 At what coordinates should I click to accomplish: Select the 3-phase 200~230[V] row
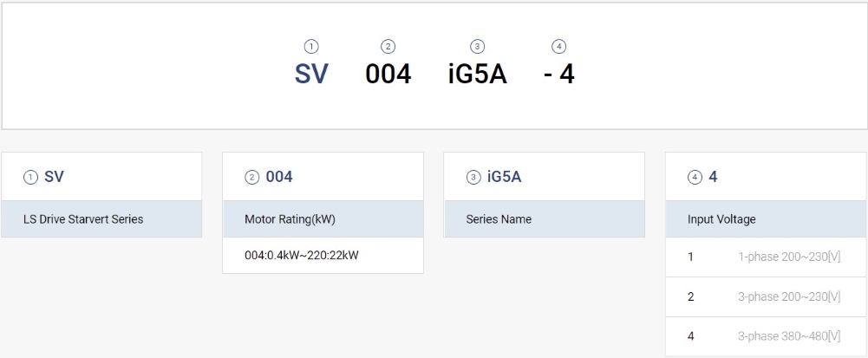pyautogui.click(x=766, y=296)
